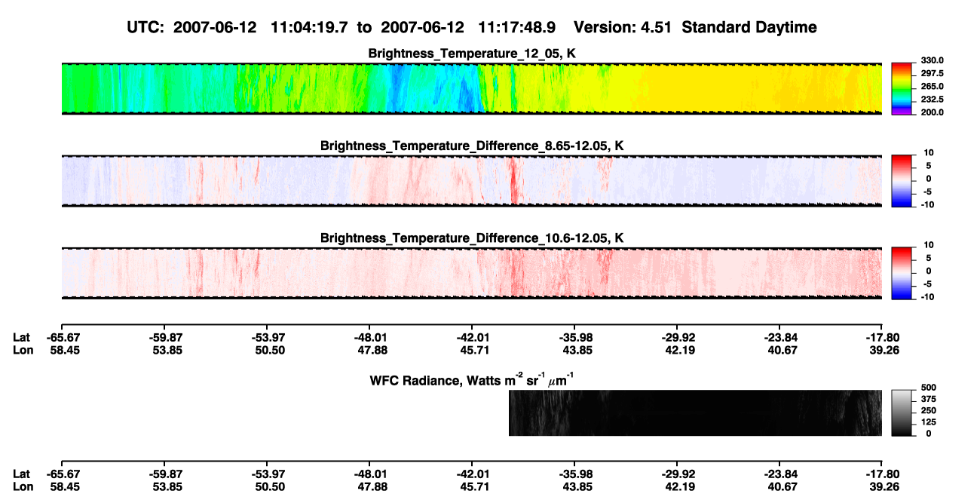Click the -10 label on the 8.65-12.05 colorbar
The width and height of the screenshot is (980, 503).
(x=929, y=204)
